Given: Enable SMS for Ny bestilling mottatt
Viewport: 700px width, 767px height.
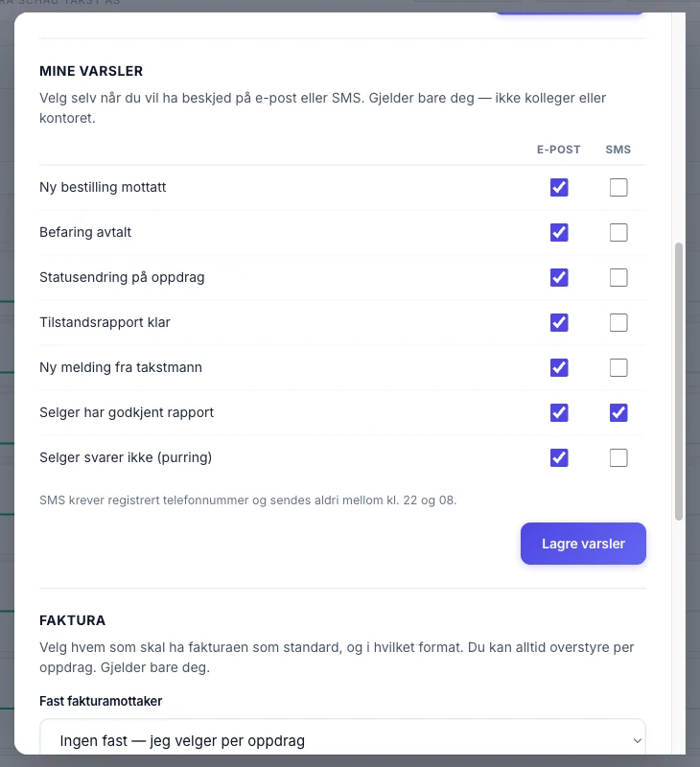Looking at the screenshot, I should point(618,187).
